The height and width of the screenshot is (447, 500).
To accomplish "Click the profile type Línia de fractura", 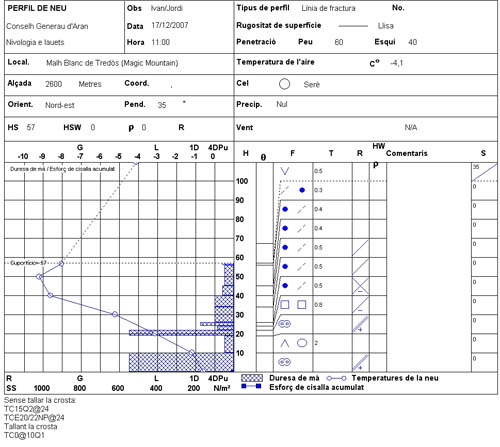I will (x=328, y=8).
